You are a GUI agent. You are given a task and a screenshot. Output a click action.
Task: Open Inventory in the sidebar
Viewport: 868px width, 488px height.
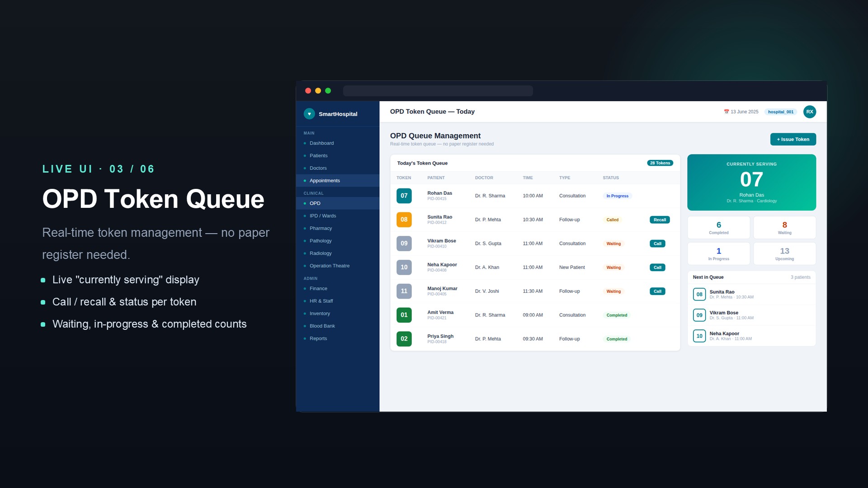click(x=338, y=314)
